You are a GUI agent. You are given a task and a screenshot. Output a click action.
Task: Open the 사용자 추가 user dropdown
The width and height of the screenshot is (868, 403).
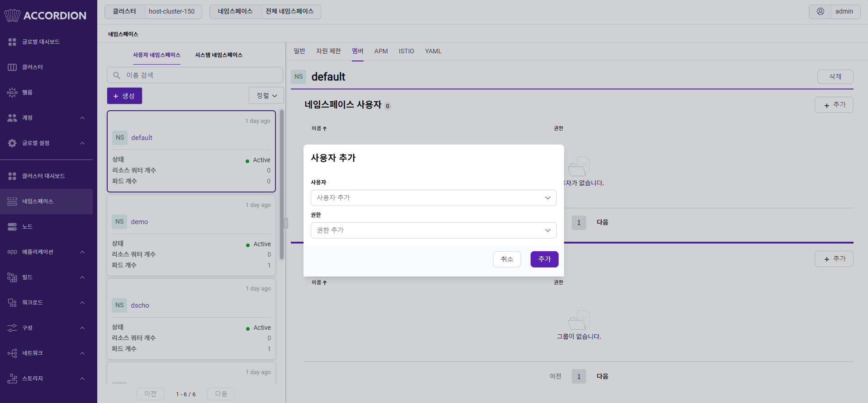click(x=433, y=198)
